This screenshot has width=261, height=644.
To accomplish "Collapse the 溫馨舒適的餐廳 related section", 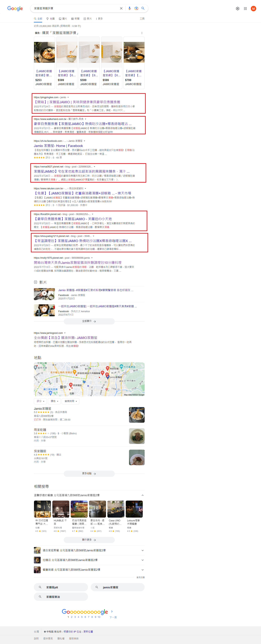I will [142, 495].
